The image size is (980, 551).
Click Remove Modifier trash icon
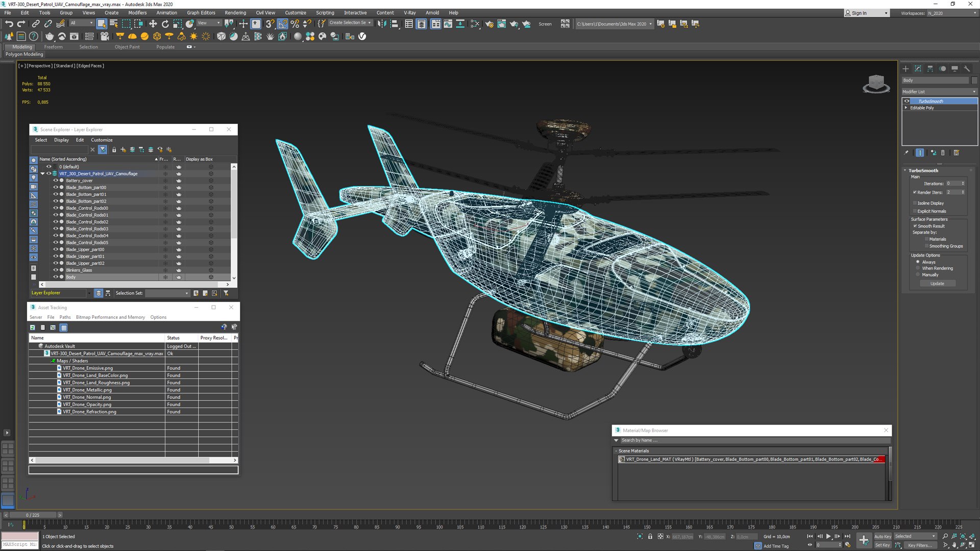(x=943, y=153)
